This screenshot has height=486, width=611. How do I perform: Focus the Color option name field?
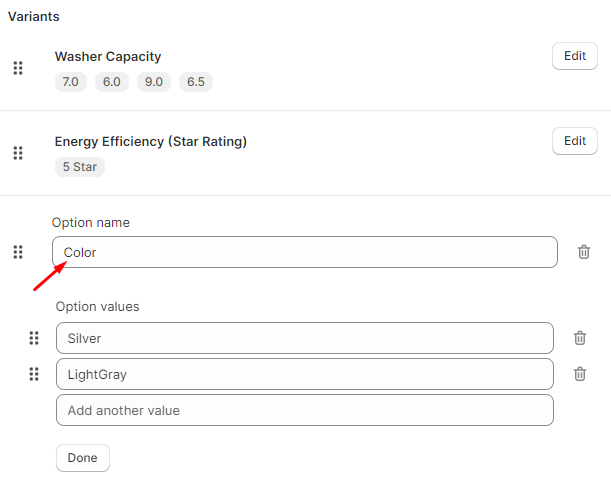pyautogui.click(x=305, y=252)
